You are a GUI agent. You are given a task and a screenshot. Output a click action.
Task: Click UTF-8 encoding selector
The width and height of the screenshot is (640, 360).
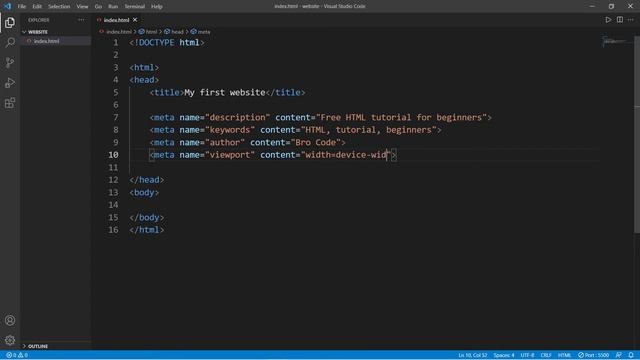tap(527, 355)
